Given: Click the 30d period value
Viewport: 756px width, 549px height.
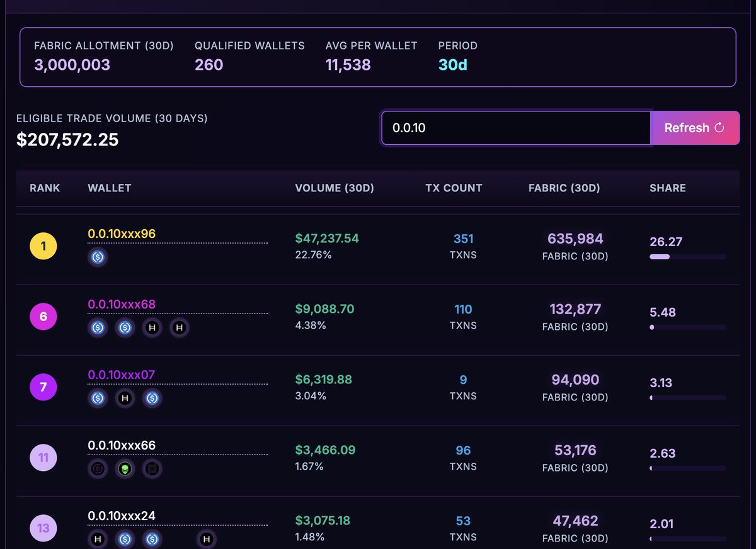Looking at the screenshot, I should [453, 64].
